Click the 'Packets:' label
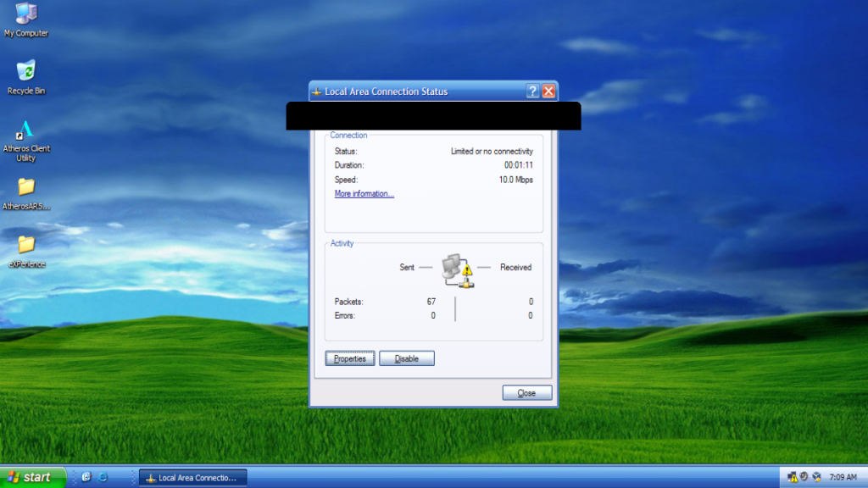This screenshot has height=488, width=868. point(348,302)
